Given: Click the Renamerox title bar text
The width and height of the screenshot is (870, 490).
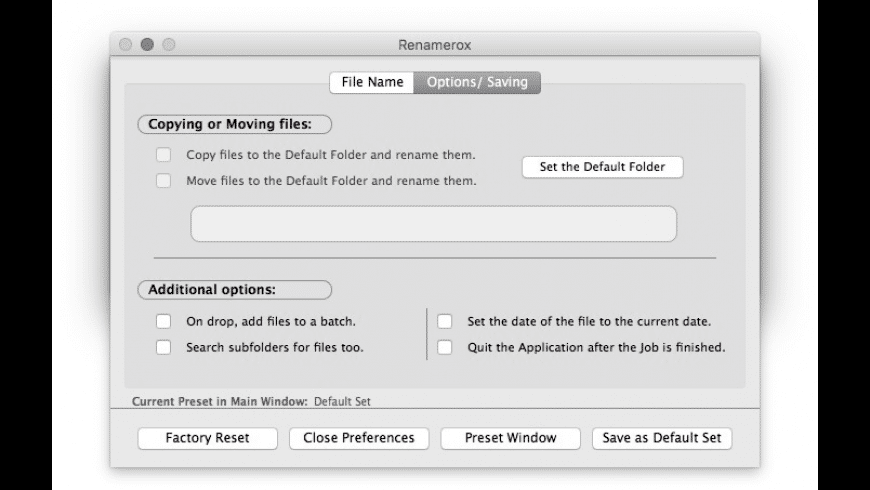Looking at the screenshot, I should 434,45.
